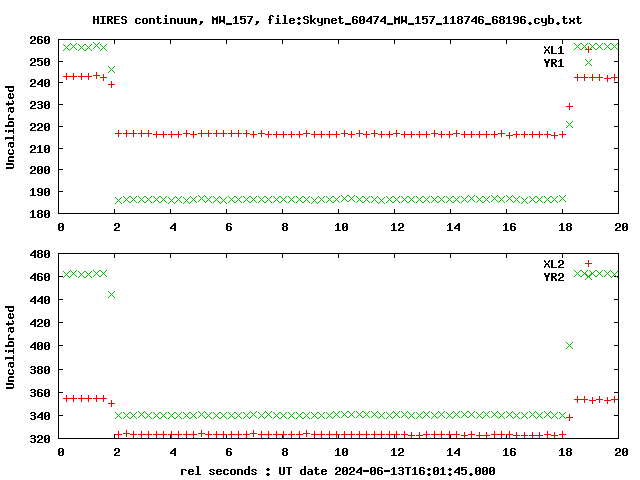The height and width of the screenshot is (480, 640).
Task: Click the 230 y-axis tick label
Action: point(40,105)
